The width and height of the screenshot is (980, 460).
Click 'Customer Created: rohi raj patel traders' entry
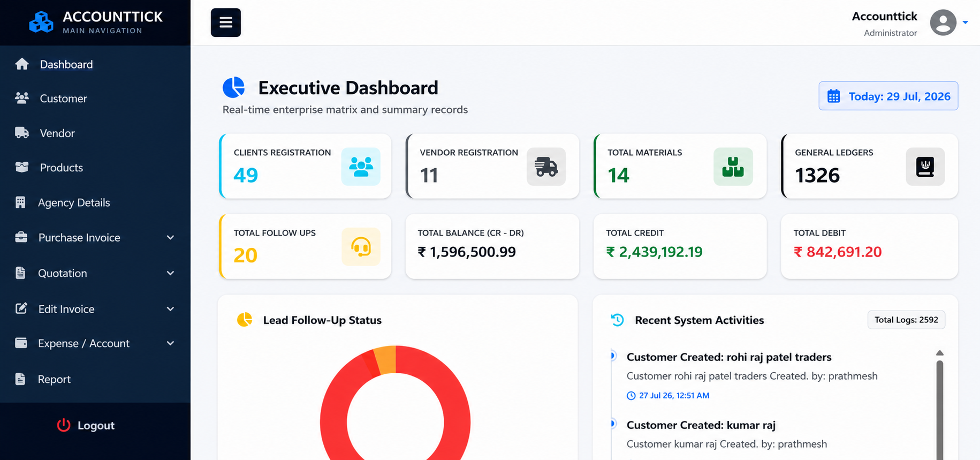point(729,357)
